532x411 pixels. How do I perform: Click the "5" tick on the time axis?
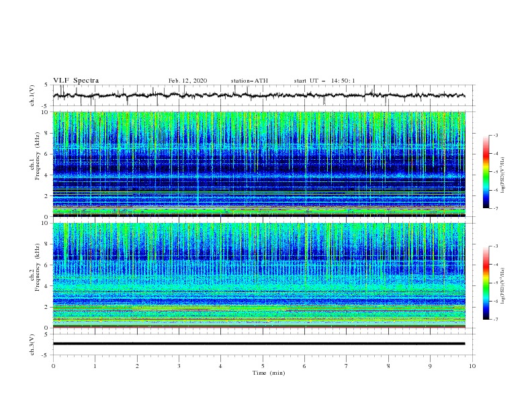click(x=263, y=366)
